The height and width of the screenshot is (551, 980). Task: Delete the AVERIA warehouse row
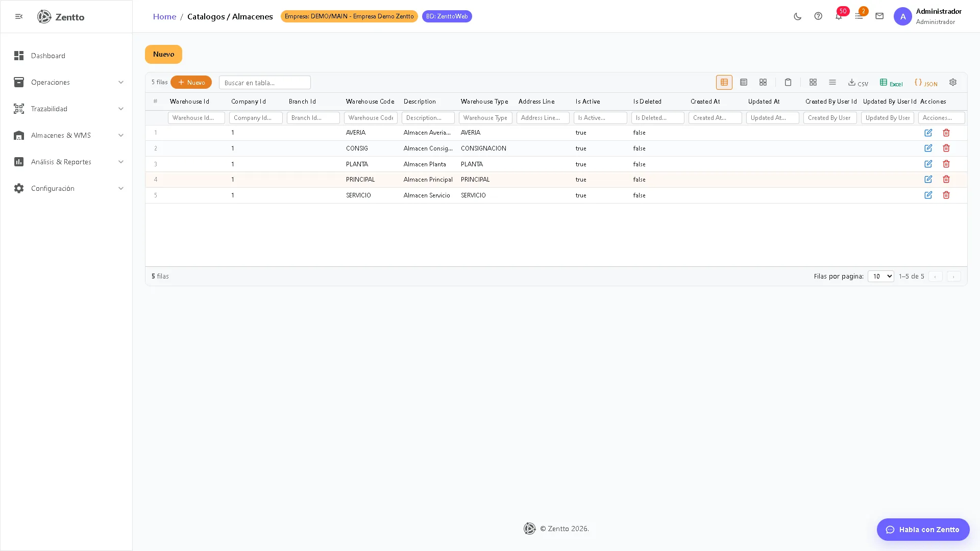[x=946, y=133]
